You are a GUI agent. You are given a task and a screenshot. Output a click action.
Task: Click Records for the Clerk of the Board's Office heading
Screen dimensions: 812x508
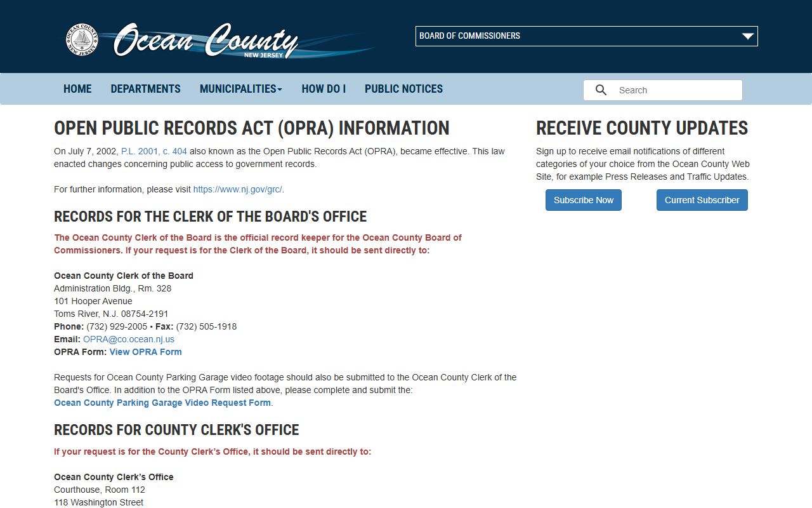(210, 217)
